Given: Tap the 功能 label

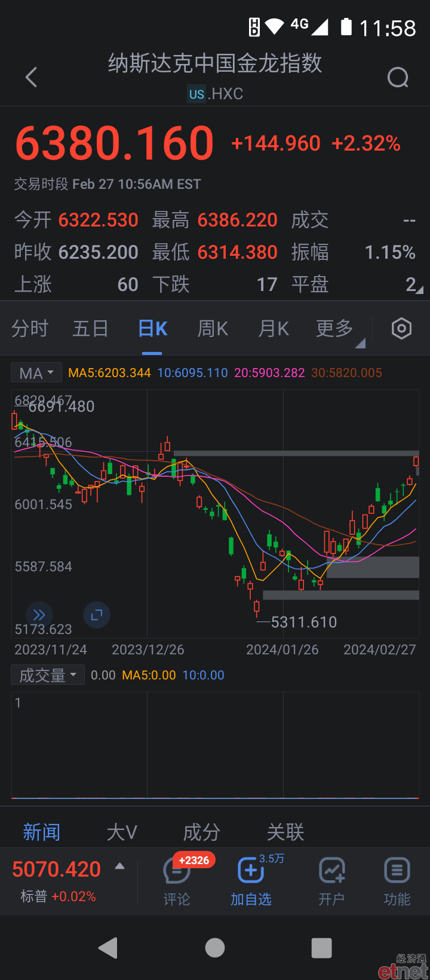Looking at the screenshot, I should (397, 899).
